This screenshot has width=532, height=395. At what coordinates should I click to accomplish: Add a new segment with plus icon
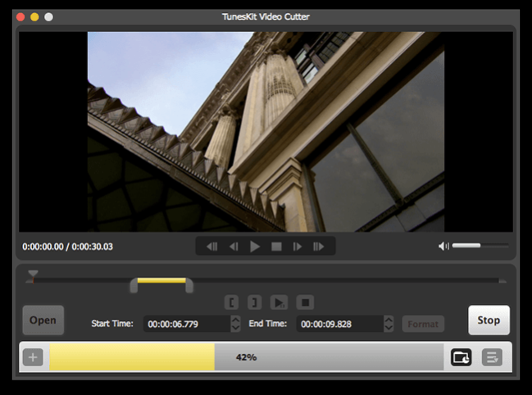[33, 357]
